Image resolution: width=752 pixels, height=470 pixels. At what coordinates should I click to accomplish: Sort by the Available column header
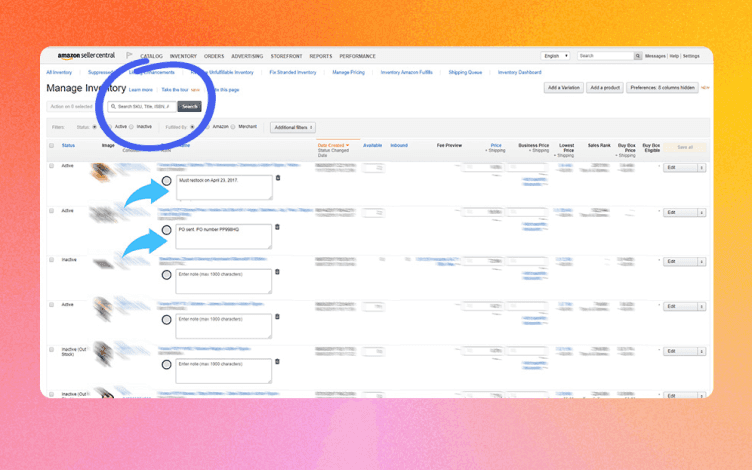(372, 145)
